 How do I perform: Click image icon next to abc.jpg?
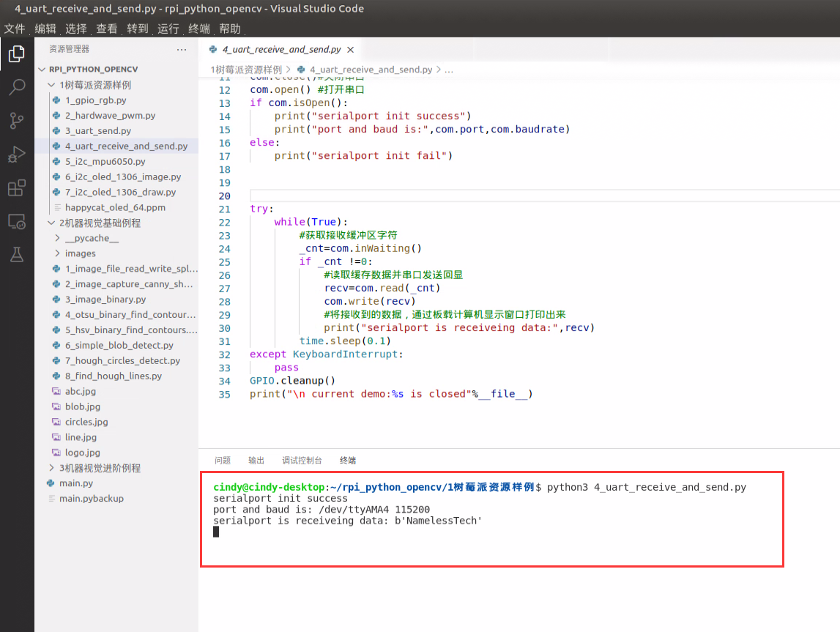coord(56,392)
